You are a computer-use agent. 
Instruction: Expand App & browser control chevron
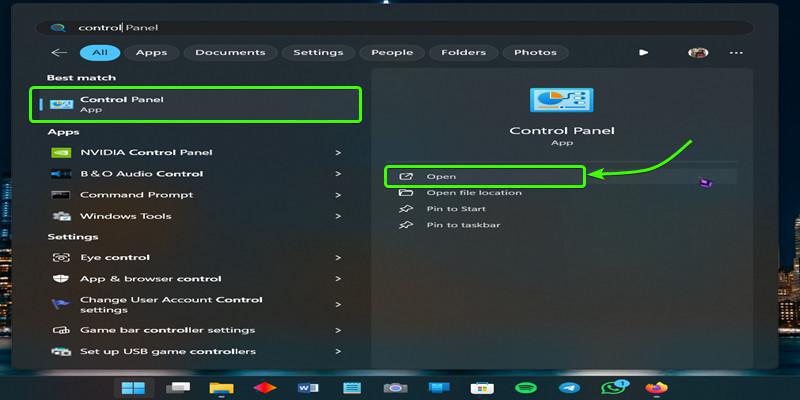click(338, 279)
